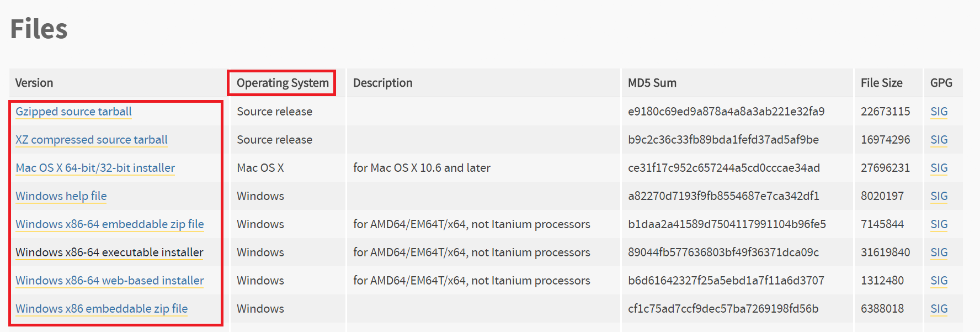Select the Operating System column header

point(283,83)
